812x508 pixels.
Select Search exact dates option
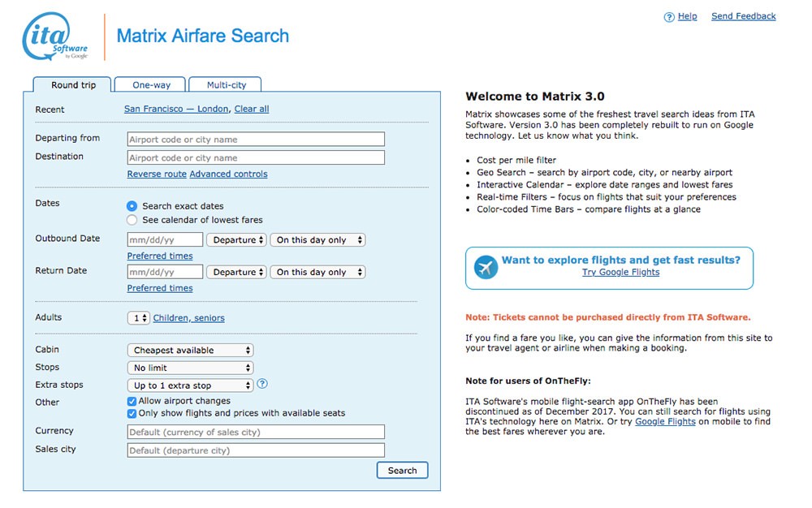coord(132,206)
